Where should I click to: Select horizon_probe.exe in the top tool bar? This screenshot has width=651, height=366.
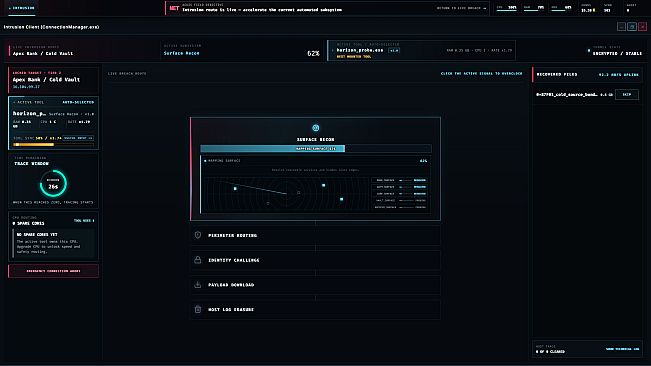[x=360, y=50]
